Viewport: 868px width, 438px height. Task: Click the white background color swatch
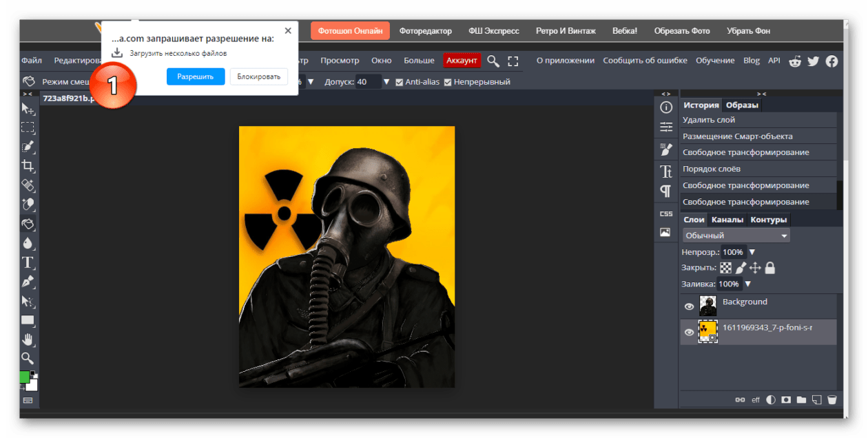[x=32, y=385]
